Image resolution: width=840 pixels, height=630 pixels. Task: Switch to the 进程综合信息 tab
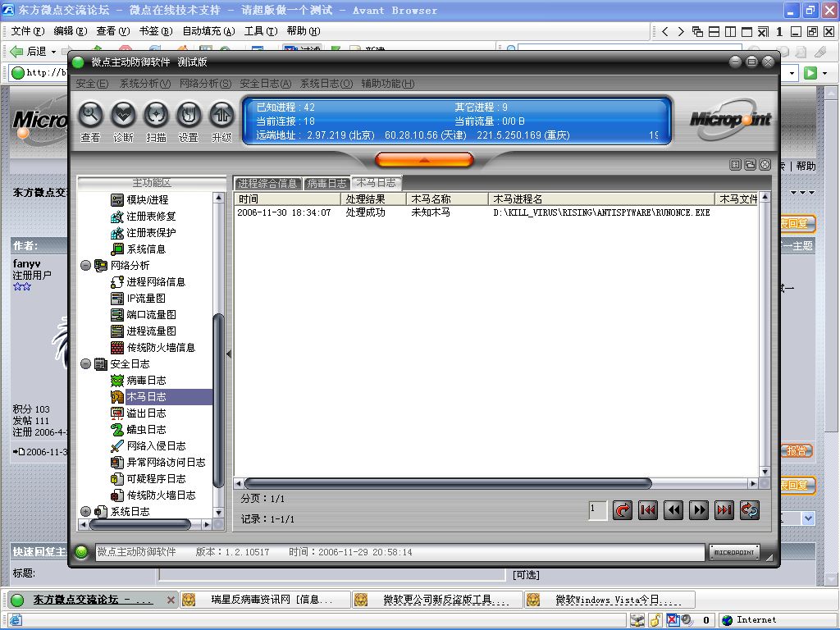(x=267, y=183)
